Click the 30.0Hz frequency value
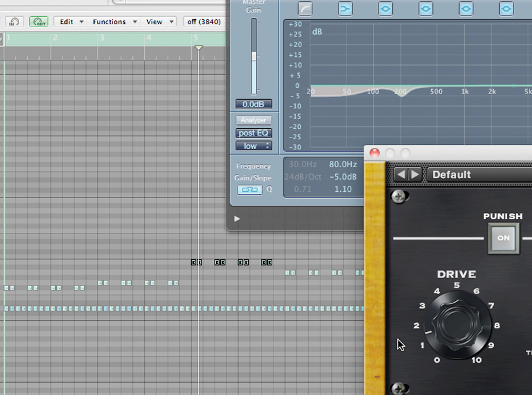This screenshot has height=395, width=532. pyautogui.click(x=302, y=165)
